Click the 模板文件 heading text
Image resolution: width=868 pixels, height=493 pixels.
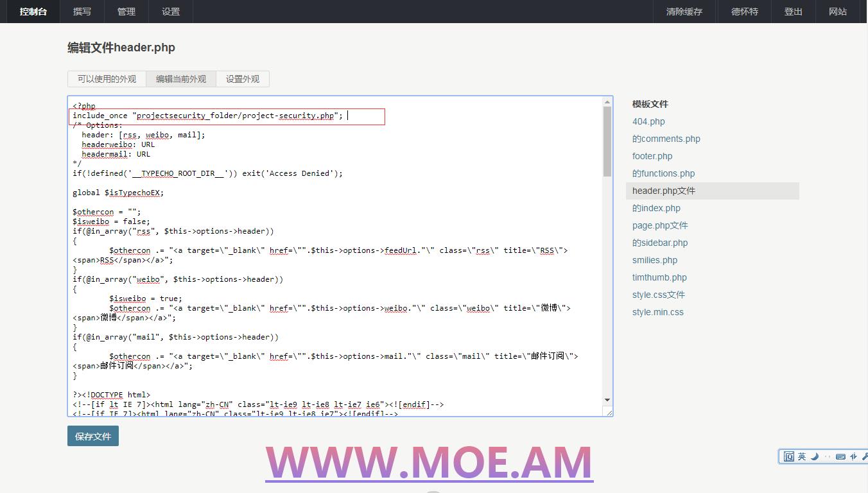[x=650, y=104]
